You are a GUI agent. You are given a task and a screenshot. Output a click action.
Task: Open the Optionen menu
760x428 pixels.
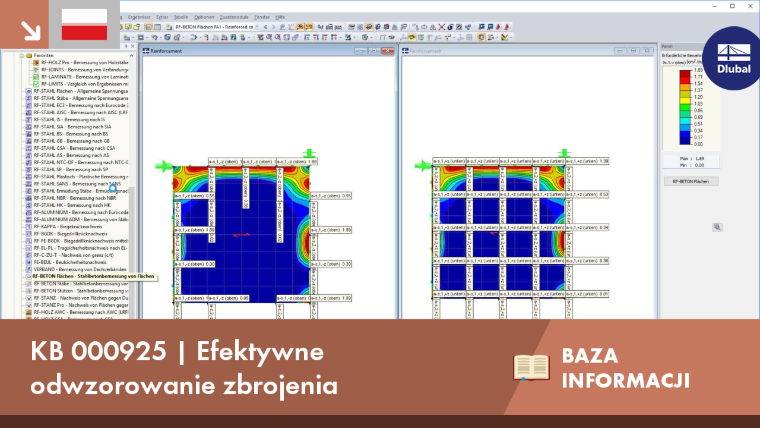204,17
